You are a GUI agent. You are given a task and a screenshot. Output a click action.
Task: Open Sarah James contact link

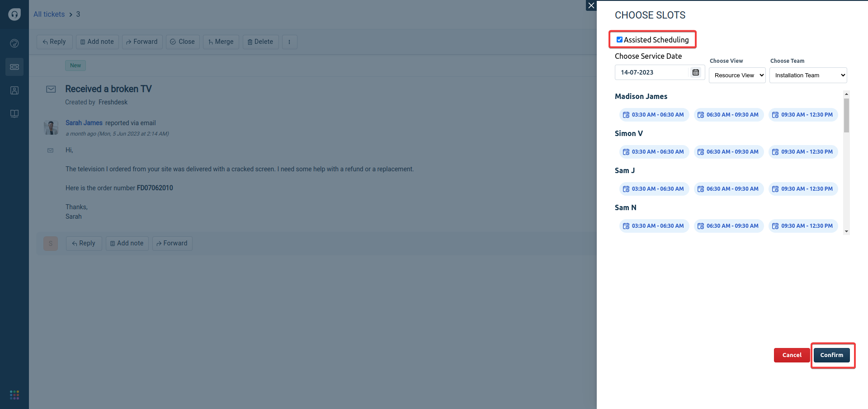tap(84, 123)
